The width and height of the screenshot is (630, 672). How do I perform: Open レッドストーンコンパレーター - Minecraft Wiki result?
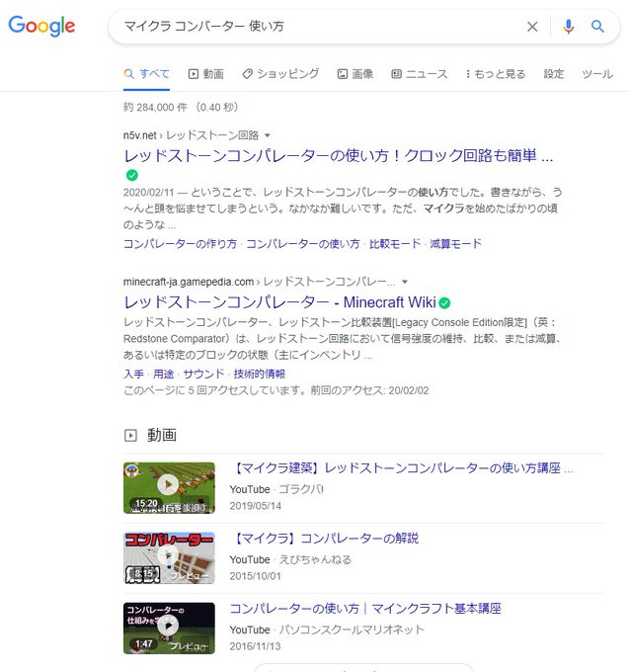279,302
